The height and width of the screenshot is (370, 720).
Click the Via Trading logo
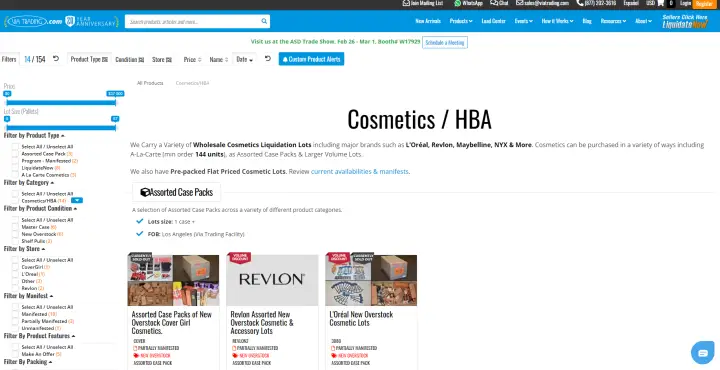33,22
